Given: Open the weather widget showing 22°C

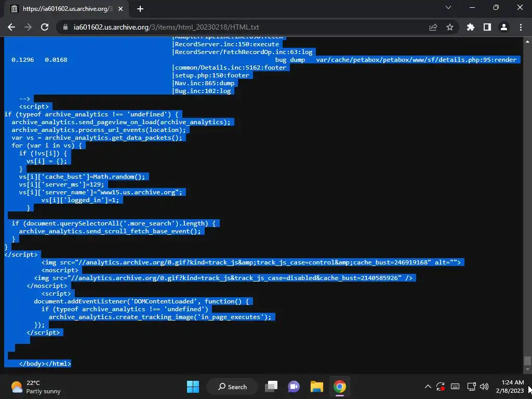Looking at the screenshot, I should tap(36, 387).
